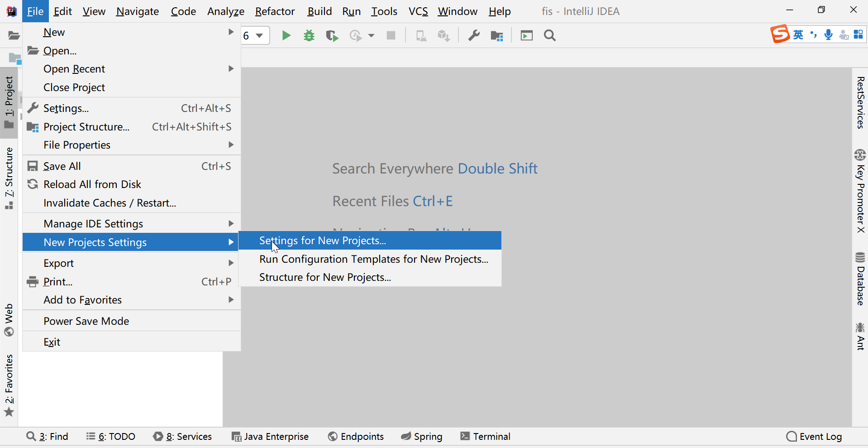Viewport: 868px width, 448px height.
Task: Click the update running application icon
Action: coord(421,35)
